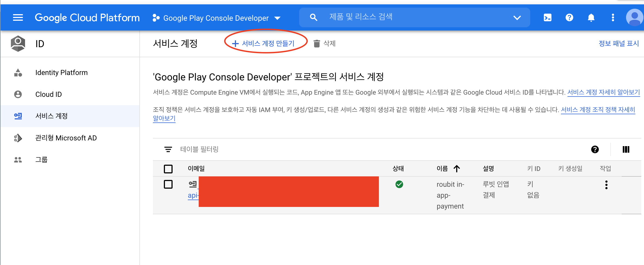This screenshot has height=265, width=644.
Task: Select 서비스 계정 in sidebar
Action: coord(70,116)
